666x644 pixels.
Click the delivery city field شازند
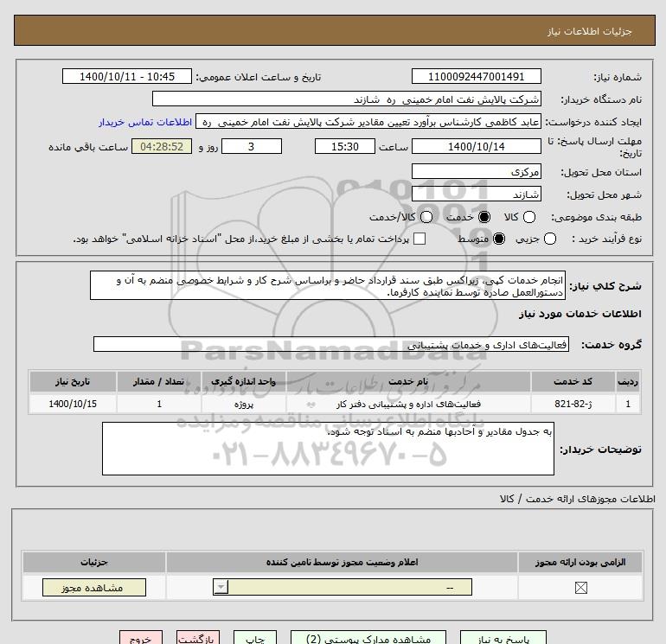click(476, 194)
